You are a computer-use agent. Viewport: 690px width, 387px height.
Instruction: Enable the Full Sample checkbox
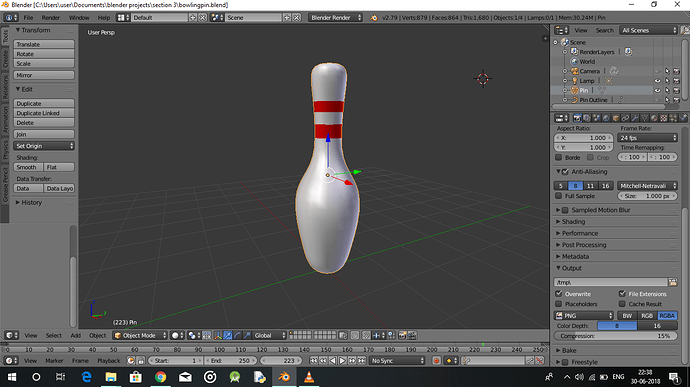pyautogui.click(x=558, y=196)
